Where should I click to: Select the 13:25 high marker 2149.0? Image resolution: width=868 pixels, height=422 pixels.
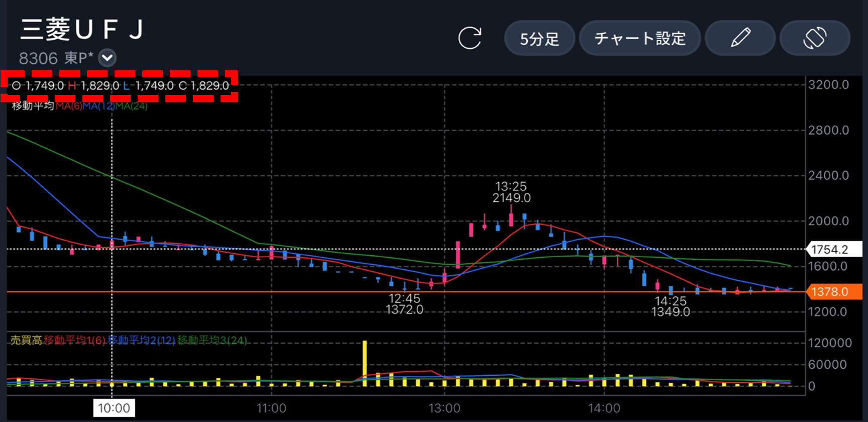pos(511,192)
